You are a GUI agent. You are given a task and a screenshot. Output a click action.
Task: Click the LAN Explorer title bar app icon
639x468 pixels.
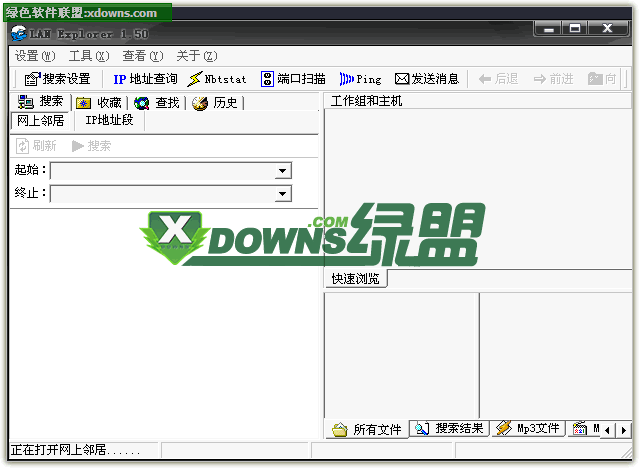click(x=18, y=33)
